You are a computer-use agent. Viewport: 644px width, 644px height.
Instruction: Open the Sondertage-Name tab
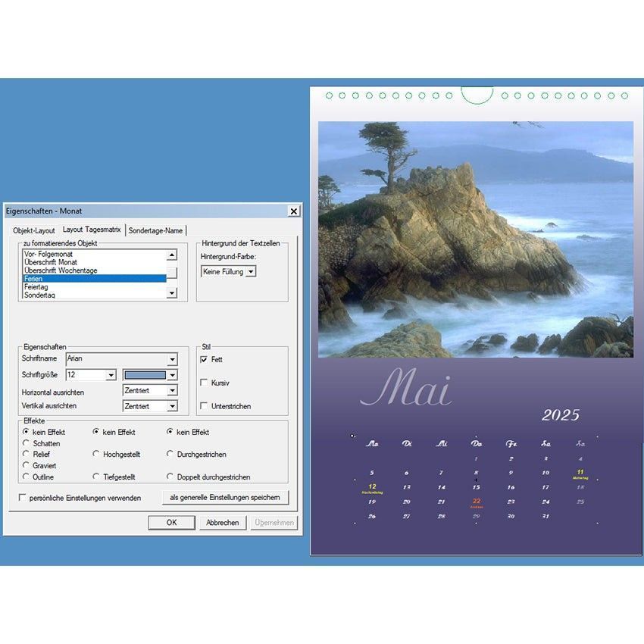pos(155,230)
